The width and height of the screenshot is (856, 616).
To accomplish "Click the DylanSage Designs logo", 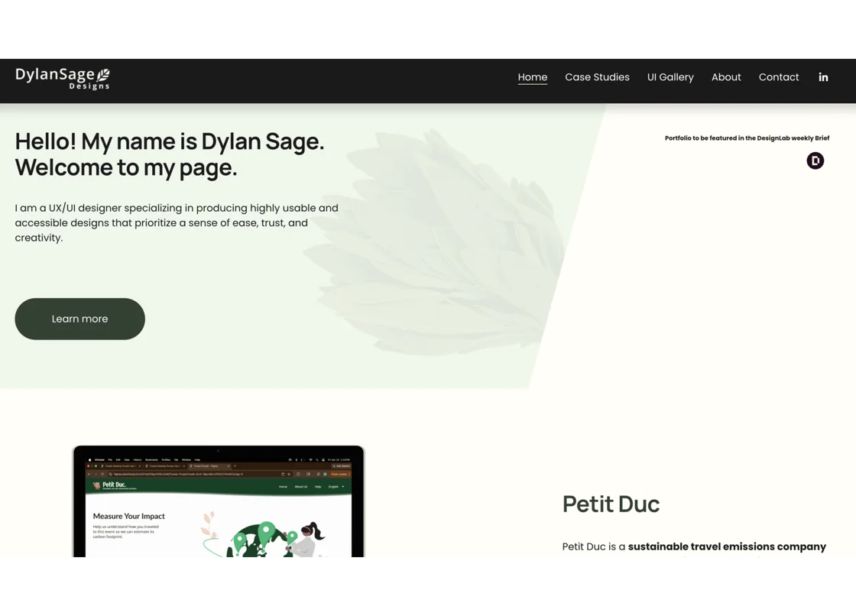I will click(62, 78).
